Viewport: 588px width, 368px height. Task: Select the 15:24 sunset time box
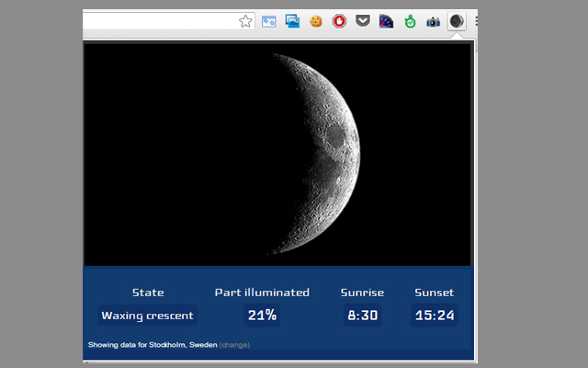point(435,315)
